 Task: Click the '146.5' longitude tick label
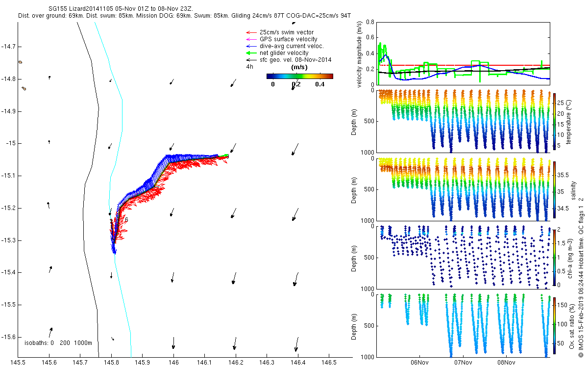(x=328, y=363)
